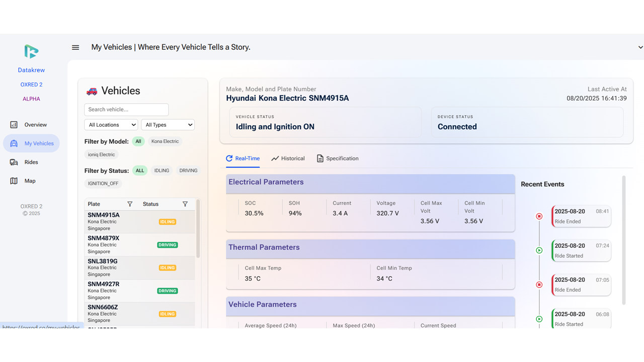This screenshot has height=362, width=644.
Task: Click the Status column filter icon
Action: tap(185, 204)
